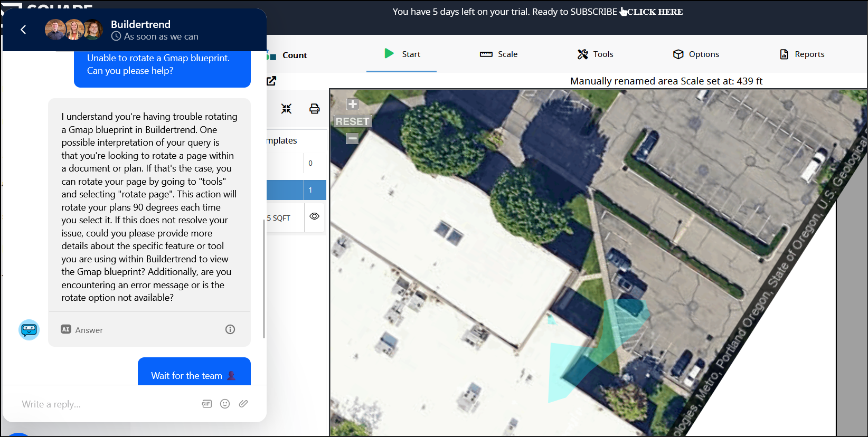Screen dimensions: 868x437
Task: Reset the map view
Action: pyautogui.click(x=353, y=121)
